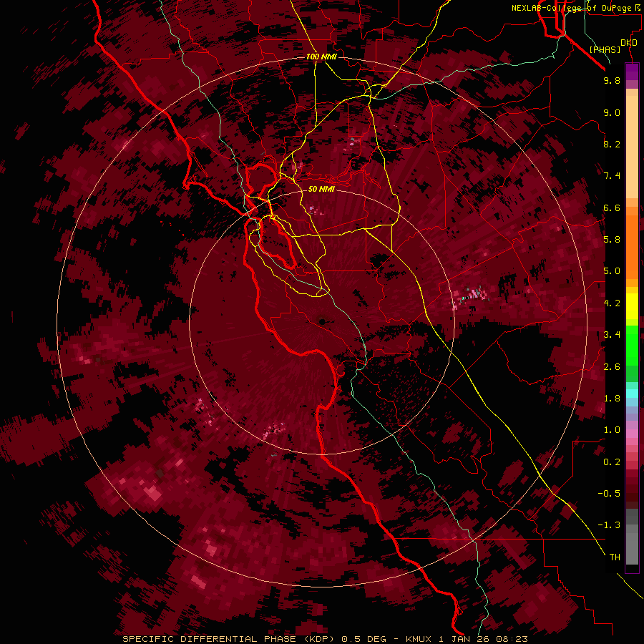Click the black radar site dot at center

(x=322, y=321)
